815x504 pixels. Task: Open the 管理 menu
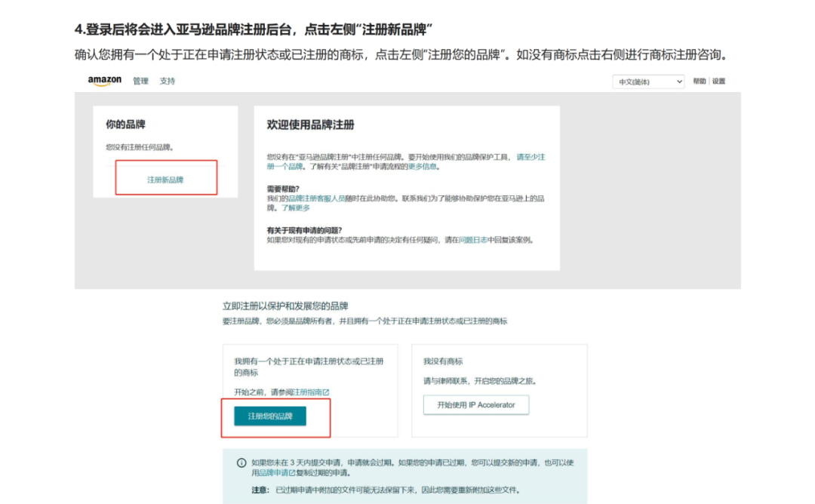pos(140,81)
